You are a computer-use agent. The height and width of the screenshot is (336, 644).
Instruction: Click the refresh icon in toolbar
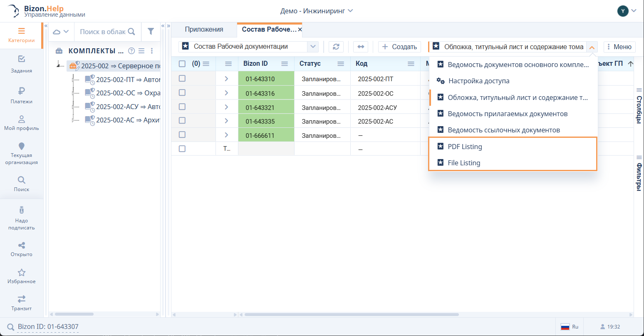click(336, 47)
